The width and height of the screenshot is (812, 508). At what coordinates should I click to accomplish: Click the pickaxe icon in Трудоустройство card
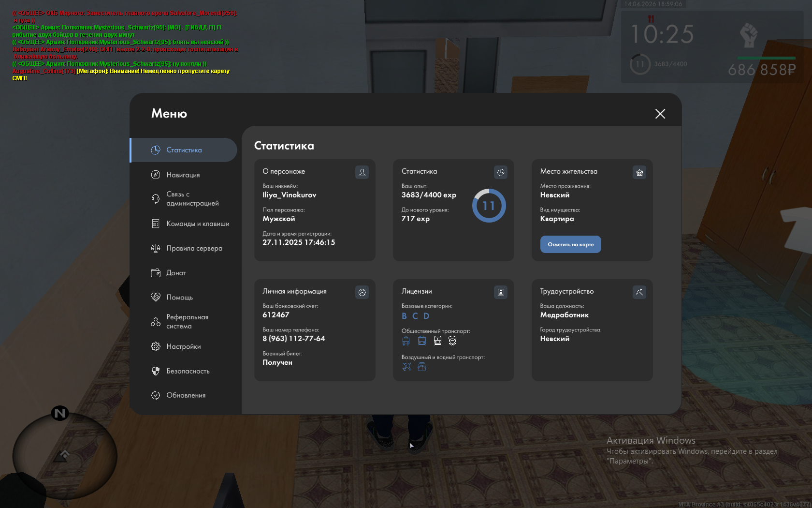639,292
